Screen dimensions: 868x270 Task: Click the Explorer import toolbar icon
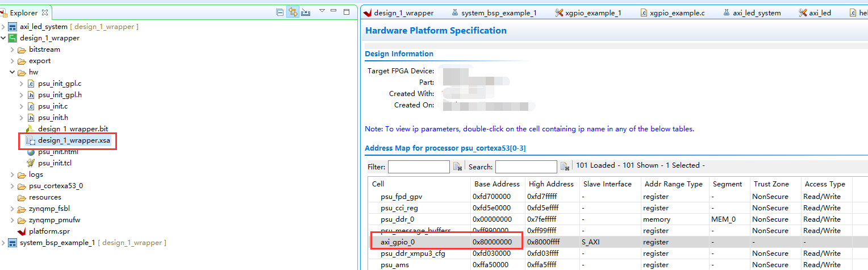(306, 12)
